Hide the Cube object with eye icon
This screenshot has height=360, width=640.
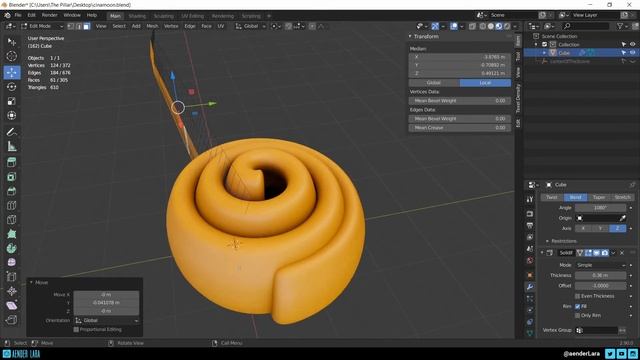[x=632, y=53]
